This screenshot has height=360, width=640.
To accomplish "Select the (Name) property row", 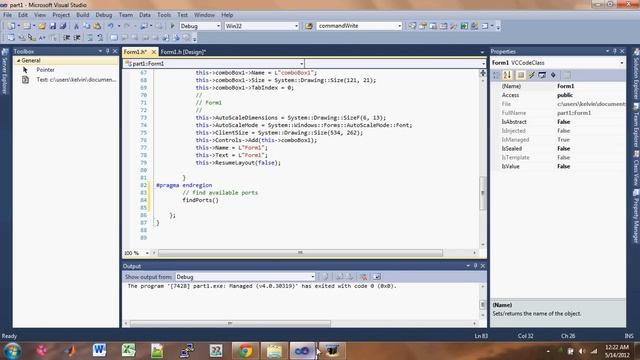I will click(x=558, y=86).
